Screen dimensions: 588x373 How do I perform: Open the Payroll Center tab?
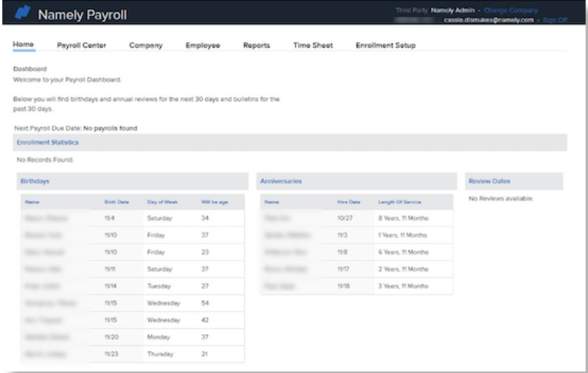[82, 45]
